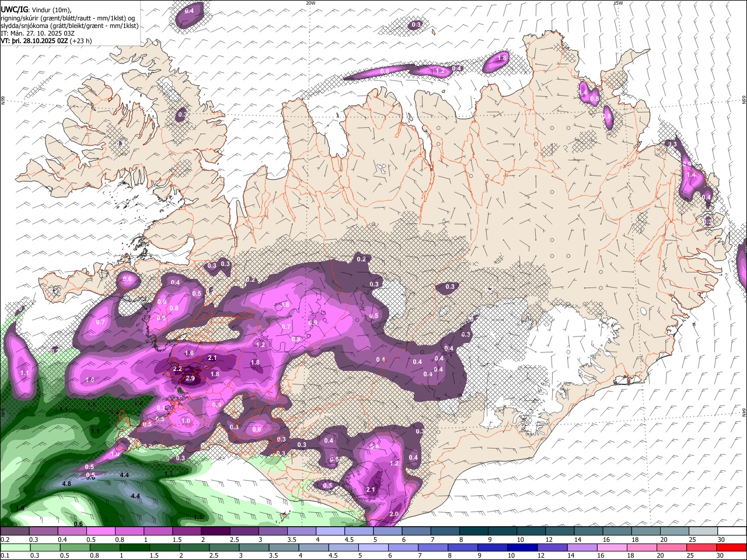Pick the hot pink rain swatch between 20 and 25

pos(672,547)
